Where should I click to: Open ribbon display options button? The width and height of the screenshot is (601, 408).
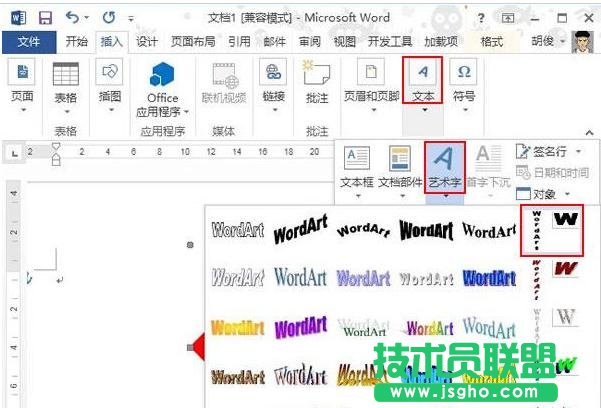coord(508,18)
